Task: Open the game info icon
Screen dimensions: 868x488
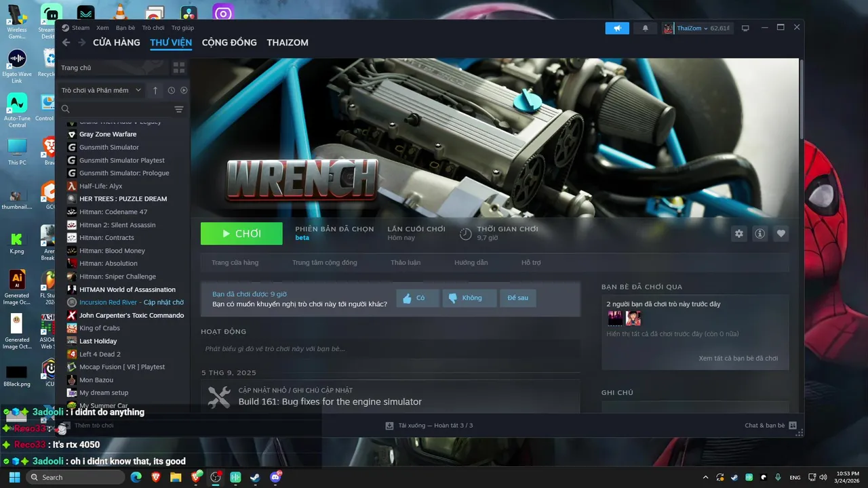Action: coord(759,234)
